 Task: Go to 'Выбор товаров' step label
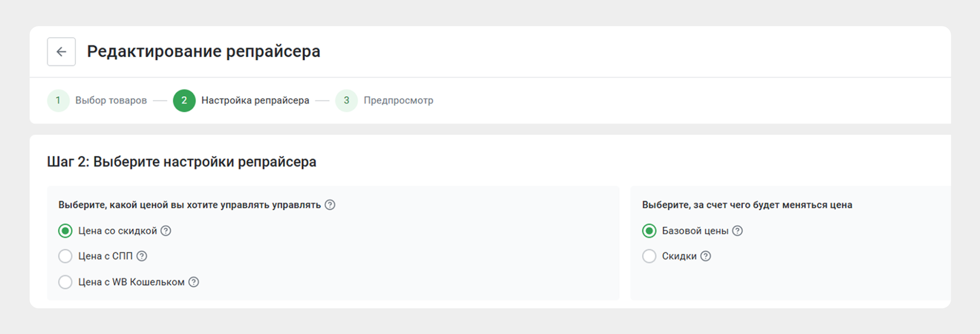click(111, 100)
